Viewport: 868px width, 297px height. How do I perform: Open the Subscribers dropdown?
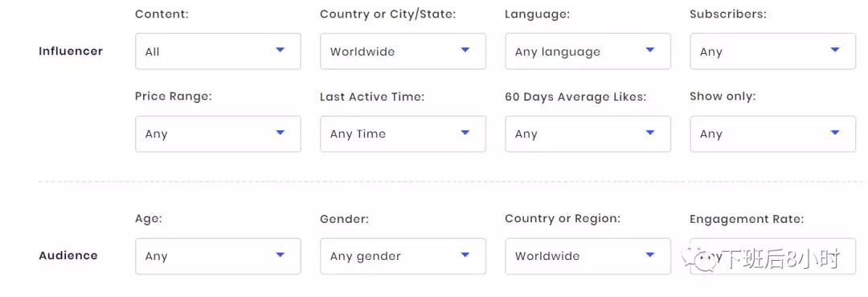tap(773, 52)
